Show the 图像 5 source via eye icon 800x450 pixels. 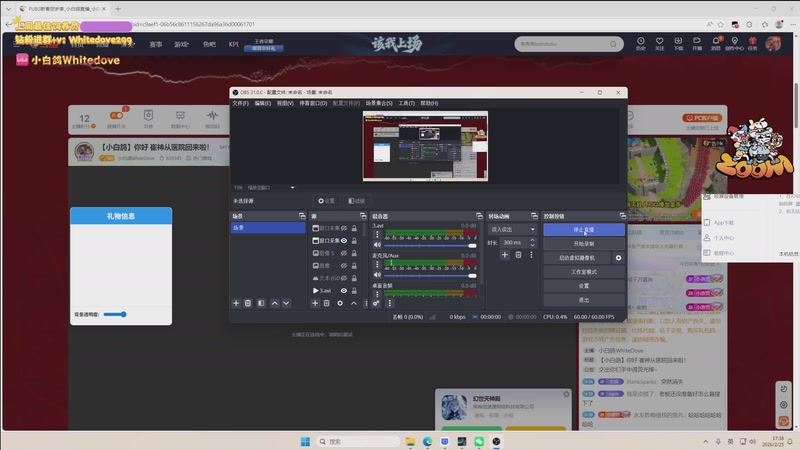[344, 253]
